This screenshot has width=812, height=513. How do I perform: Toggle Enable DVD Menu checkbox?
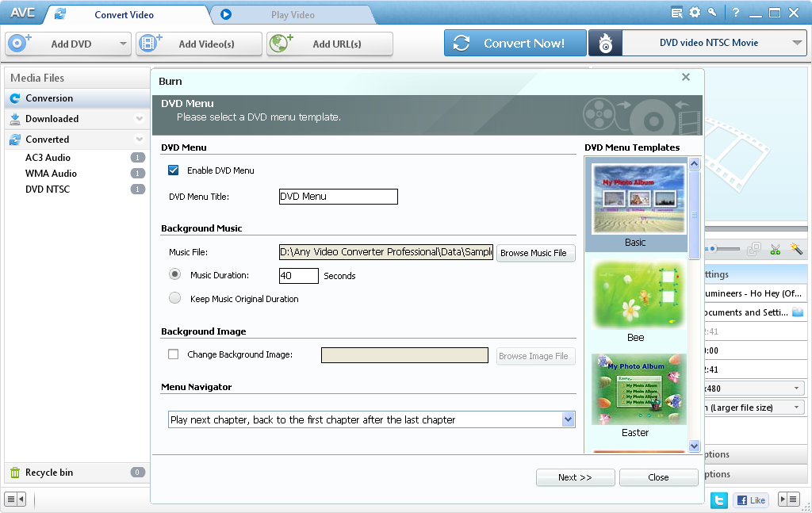[174, 170]
